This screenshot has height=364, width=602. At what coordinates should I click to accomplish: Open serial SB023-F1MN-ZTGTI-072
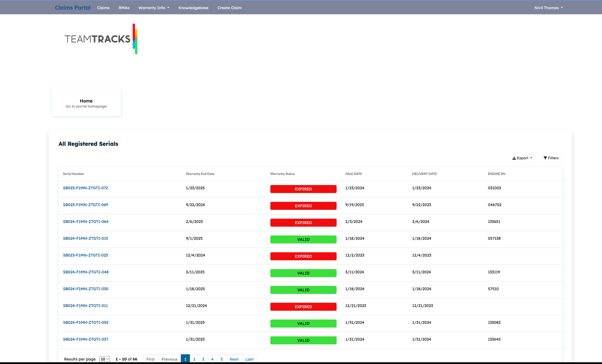click(x=85, y=188)
